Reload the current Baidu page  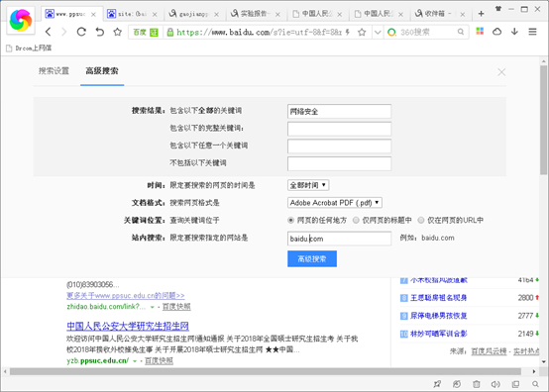(81, 32)
